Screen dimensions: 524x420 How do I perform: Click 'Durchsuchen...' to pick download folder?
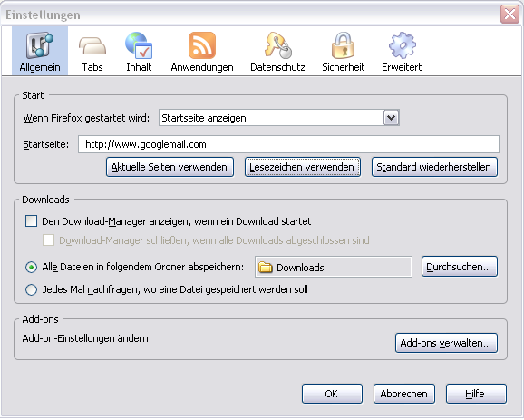(x=460, y=267)
